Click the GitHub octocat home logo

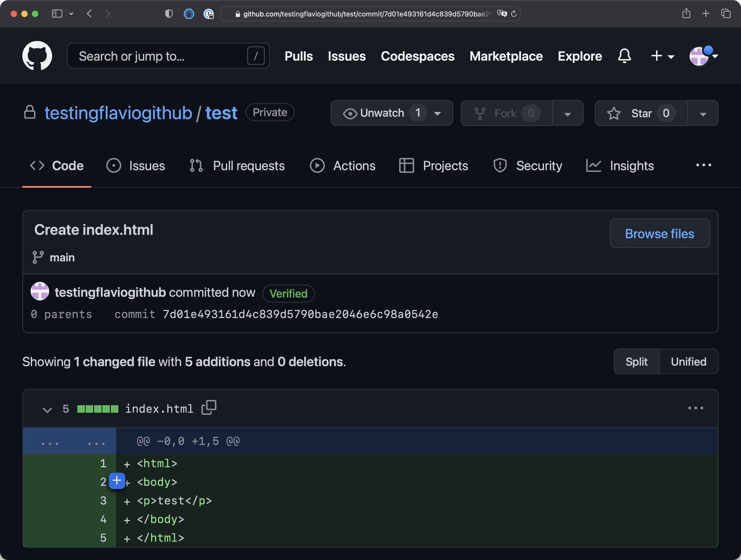(37, 56)
